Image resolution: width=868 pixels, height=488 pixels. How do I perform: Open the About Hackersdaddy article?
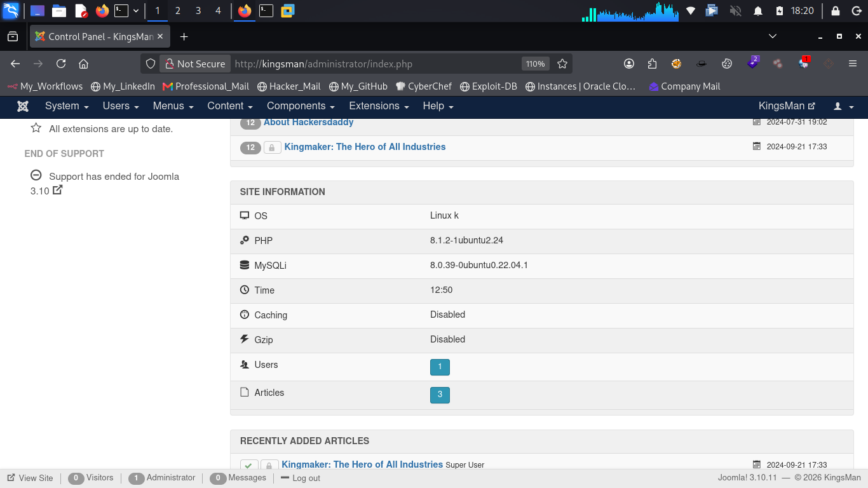[x=309, y=122]
